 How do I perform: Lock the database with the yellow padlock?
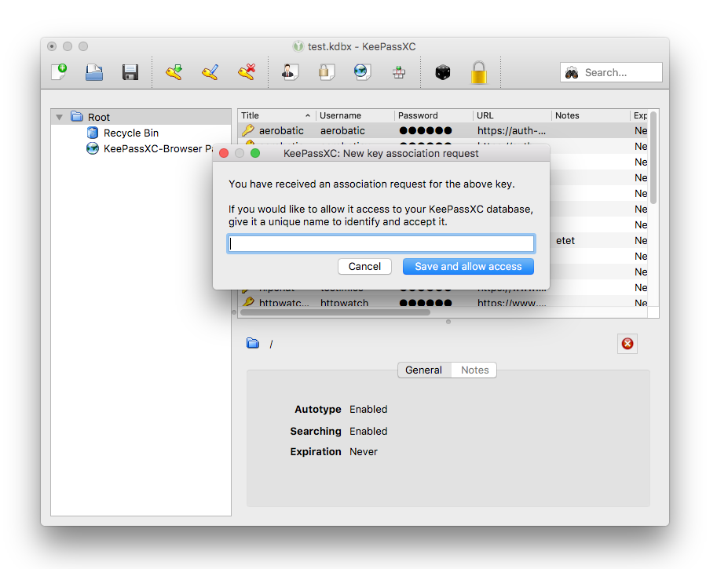(x=479, y=72)
